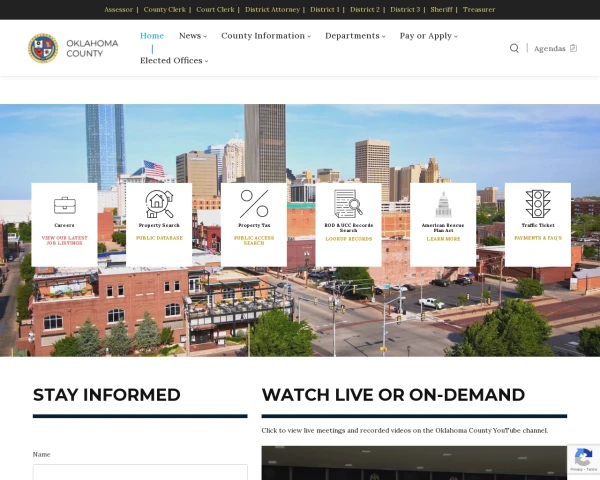The height and width of the screenshot is (480, 600).
Task: Click the Property Search card title
Action: [159, 225]
